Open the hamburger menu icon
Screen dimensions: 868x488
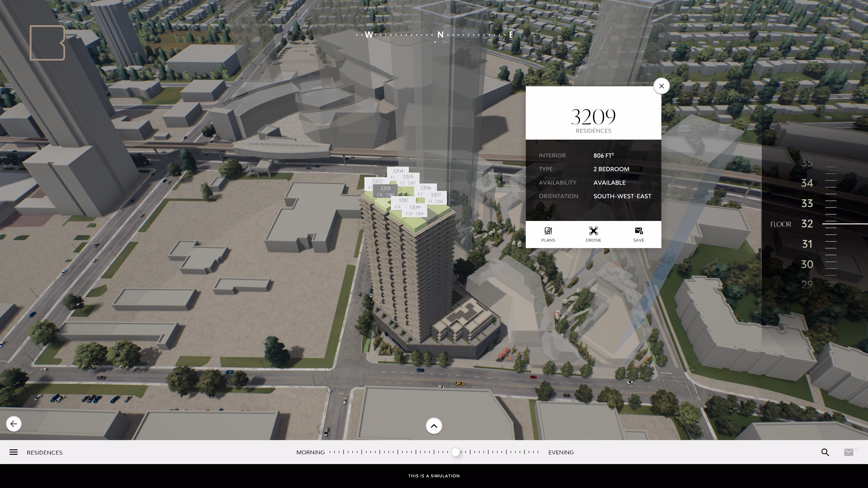(x=14, y=452)
